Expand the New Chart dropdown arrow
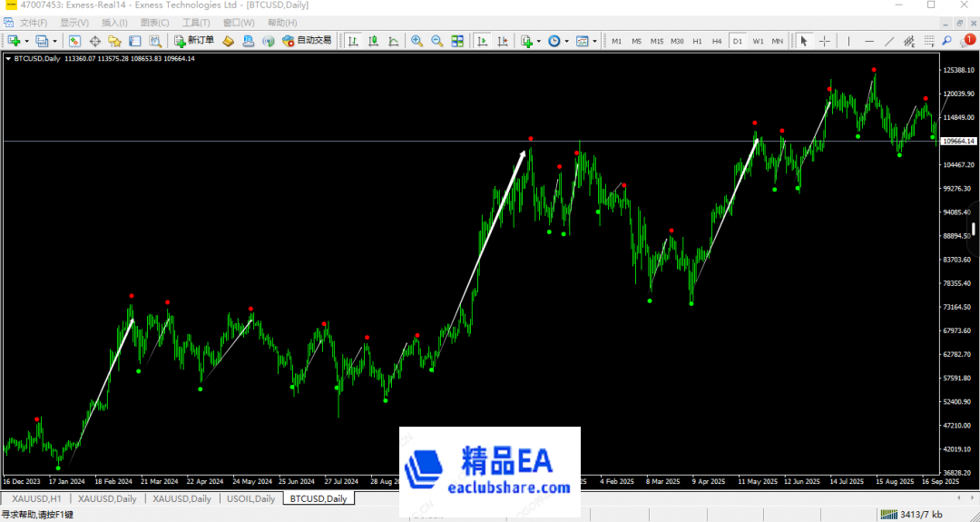Viewport: 980px width, 522px height. pyautogui.click(x=26, y=41)
